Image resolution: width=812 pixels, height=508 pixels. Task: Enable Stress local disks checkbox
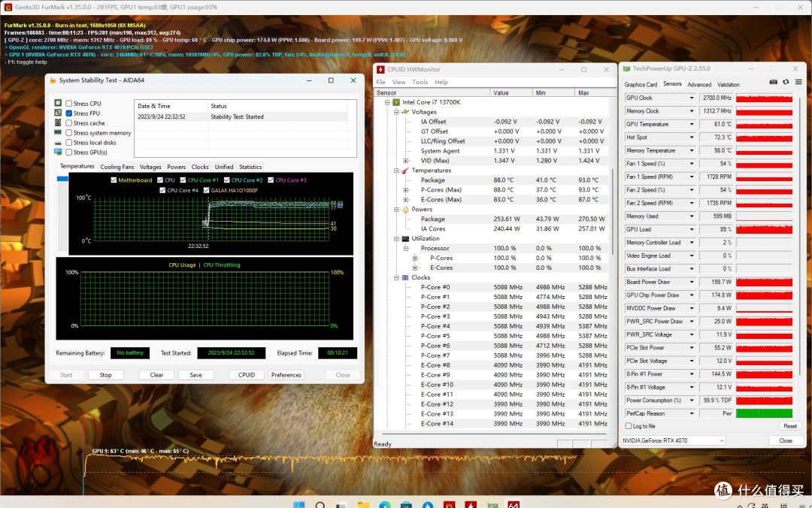(69, 143)
